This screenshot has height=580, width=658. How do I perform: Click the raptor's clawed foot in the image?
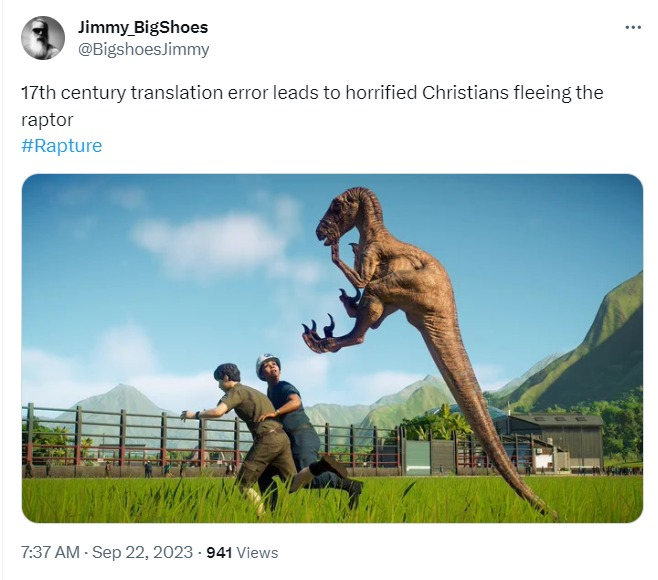point(321,335)
